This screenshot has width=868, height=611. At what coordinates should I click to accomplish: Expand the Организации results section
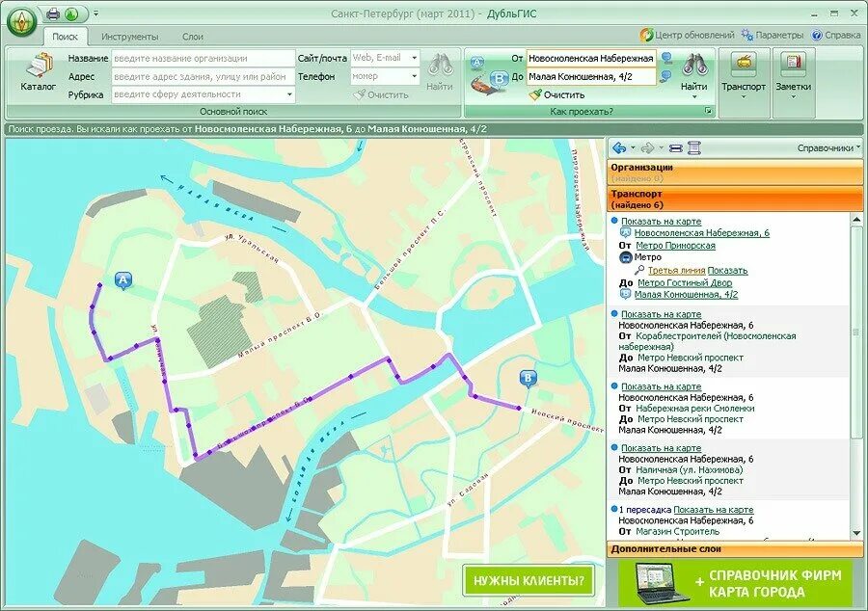tap(735, 173)
